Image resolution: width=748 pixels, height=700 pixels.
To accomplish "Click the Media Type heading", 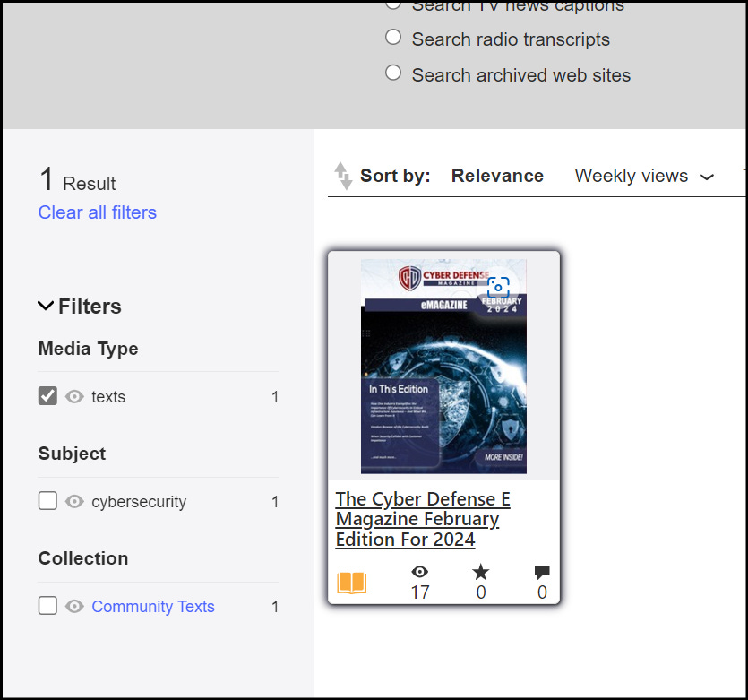I will [89, 349].
